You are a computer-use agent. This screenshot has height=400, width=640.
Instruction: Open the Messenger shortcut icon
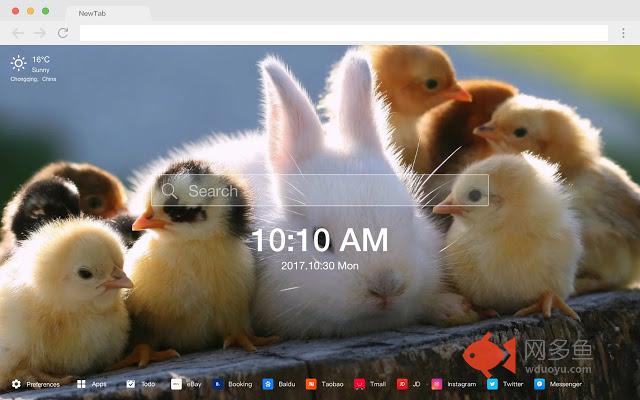[539, 384]
